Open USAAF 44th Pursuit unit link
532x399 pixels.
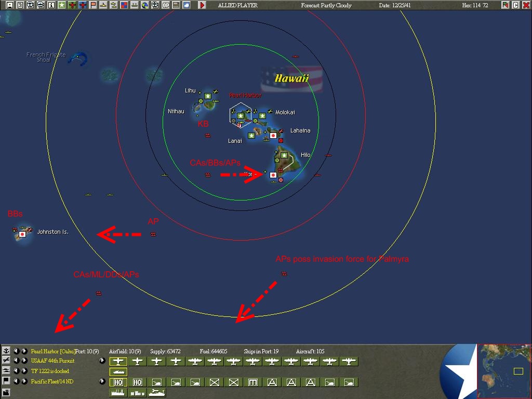[x=52, y=361]
